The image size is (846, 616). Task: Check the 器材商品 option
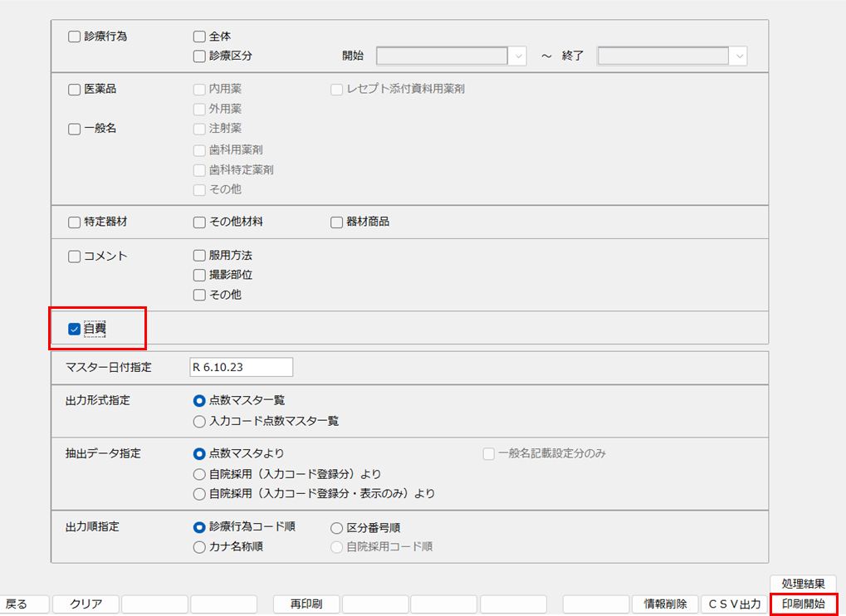pyautogui.click(x=337, y=222)
